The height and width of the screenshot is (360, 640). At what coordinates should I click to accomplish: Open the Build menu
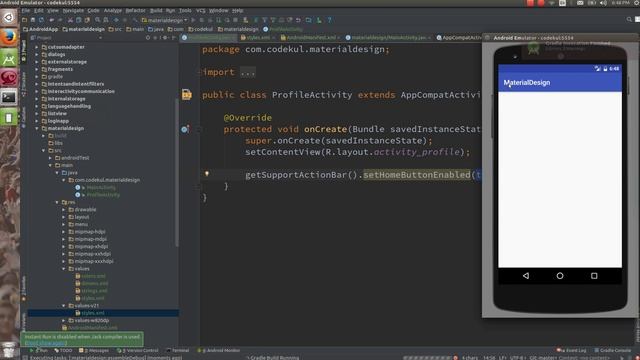(x=156, y=11)
